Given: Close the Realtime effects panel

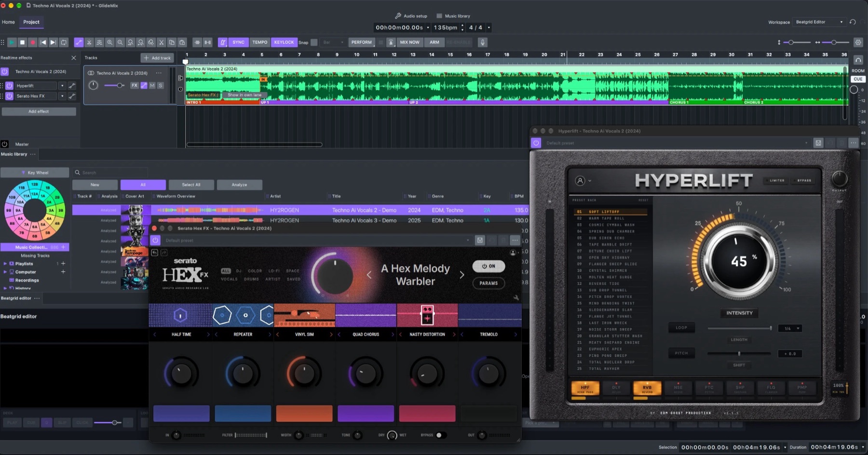Looking at the screenshot, I should point(74,58).
